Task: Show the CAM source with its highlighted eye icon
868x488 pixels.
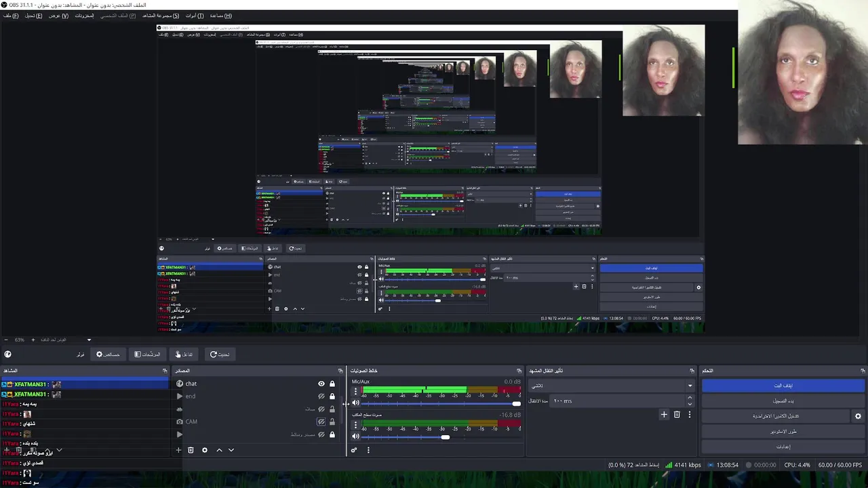Action: [x=321, y=422]
